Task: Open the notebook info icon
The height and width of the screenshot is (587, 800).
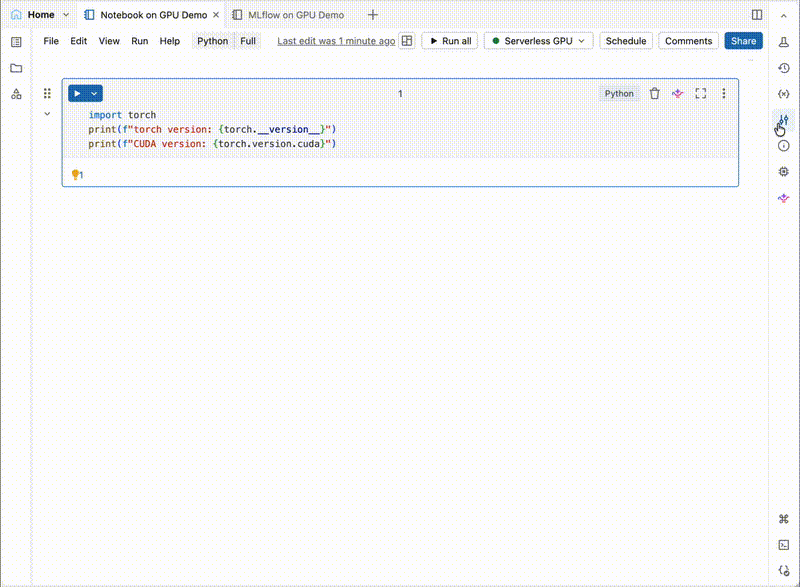Action: point(784,146)
